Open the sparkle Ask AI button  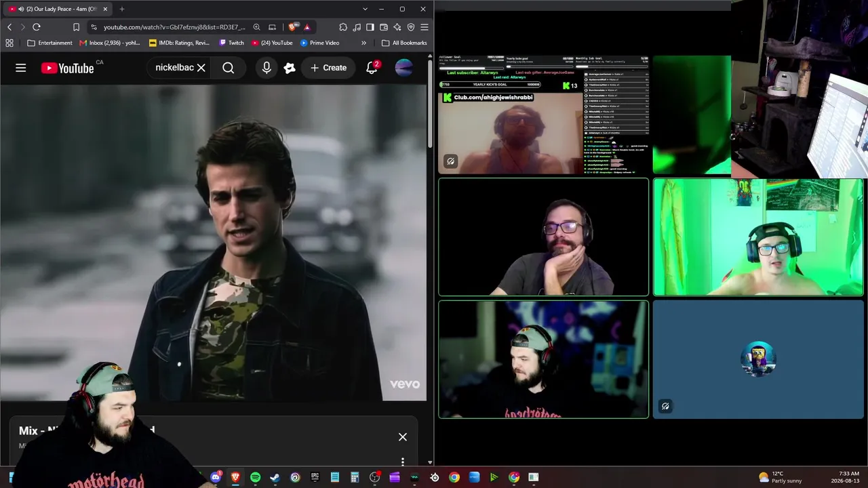(x=290, y=68)
